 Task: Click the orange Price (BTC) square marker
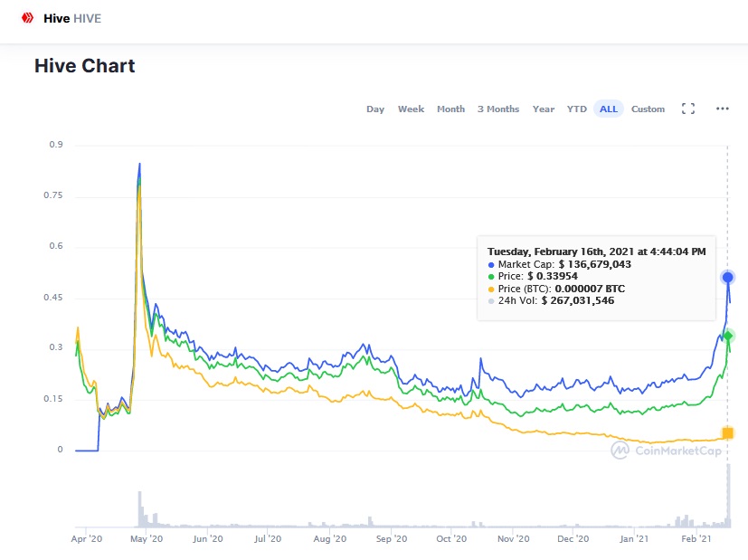pos(727,433)
